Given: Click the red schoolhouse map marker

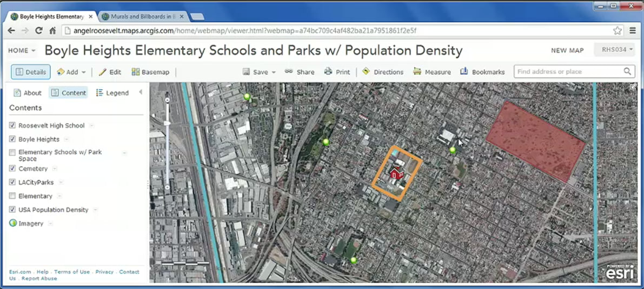Looking at the screenshot, I should pos(396,172).
